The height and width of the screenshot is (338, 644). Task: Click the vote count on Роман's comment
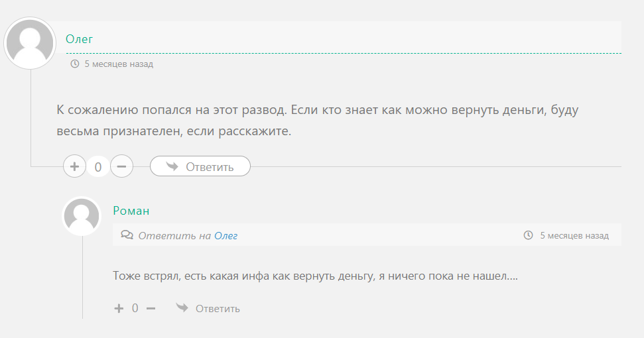(135, 308)
